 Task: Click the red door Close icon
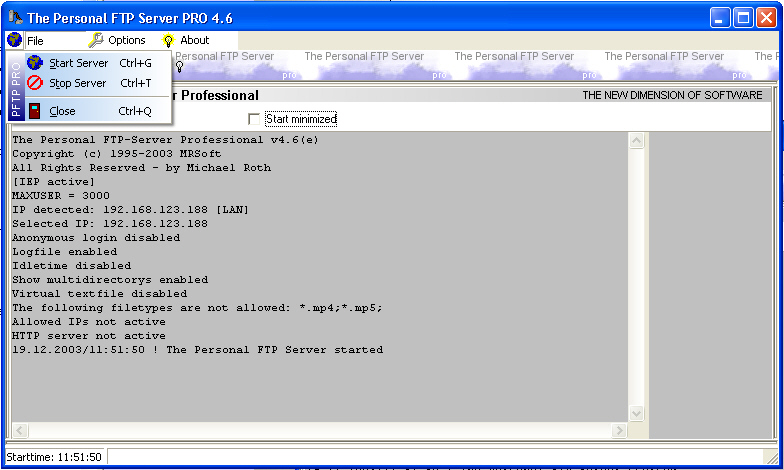[34, 111]
